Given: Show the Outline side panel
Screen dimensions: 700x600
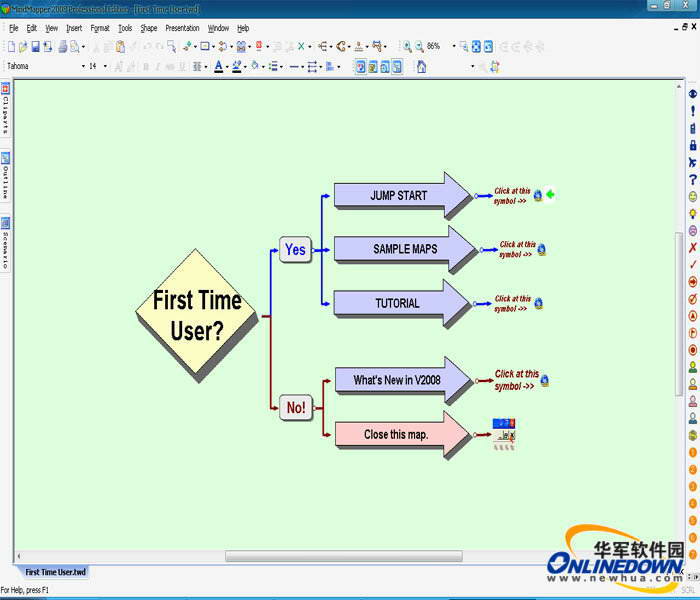Looking at the screenshot, I should point(6,175).
